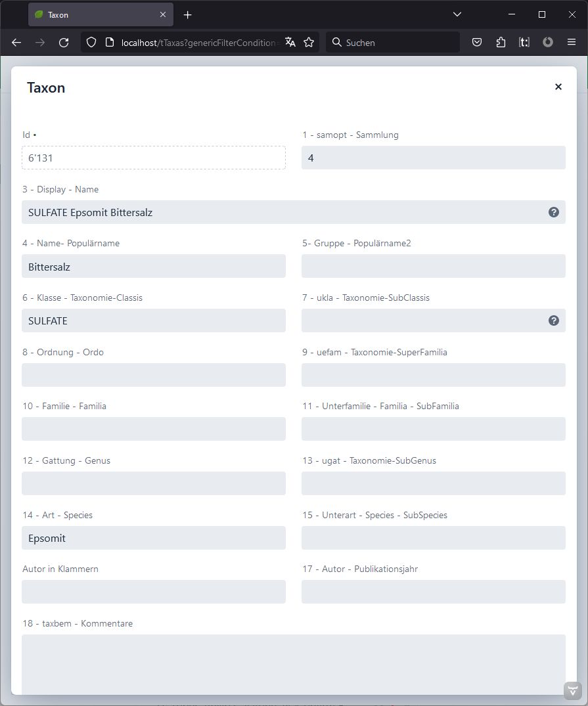Expand the list all tabs chevron
This screenshot has height=706, width=588.
coord(457,14)
